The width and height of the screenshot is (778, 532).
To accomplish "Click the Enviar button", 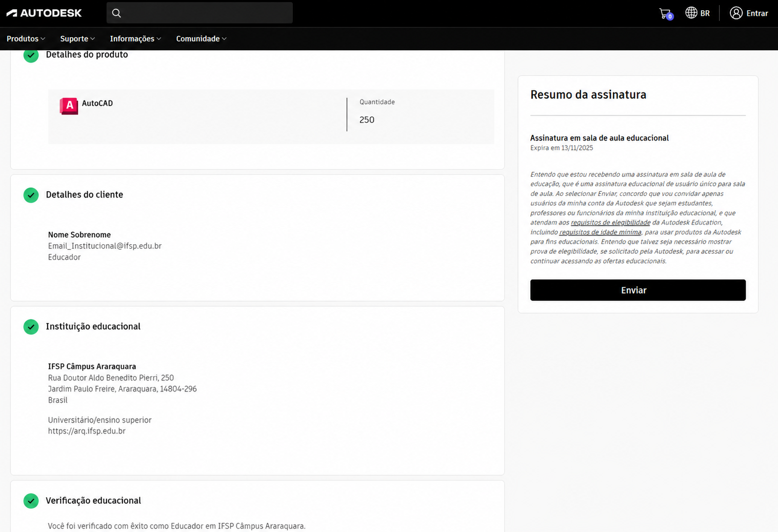I will coord(637,290).
